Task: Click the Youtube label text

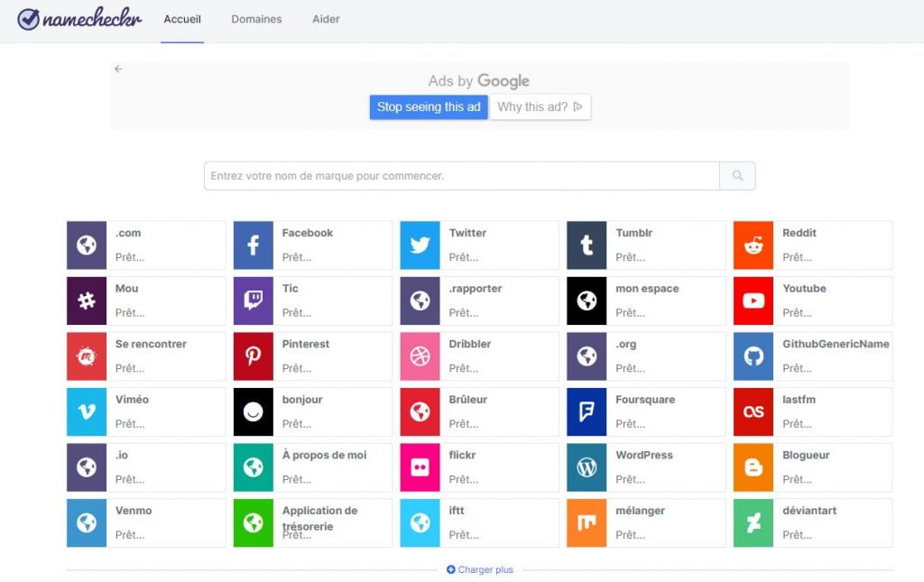Action: coord(804,289)
